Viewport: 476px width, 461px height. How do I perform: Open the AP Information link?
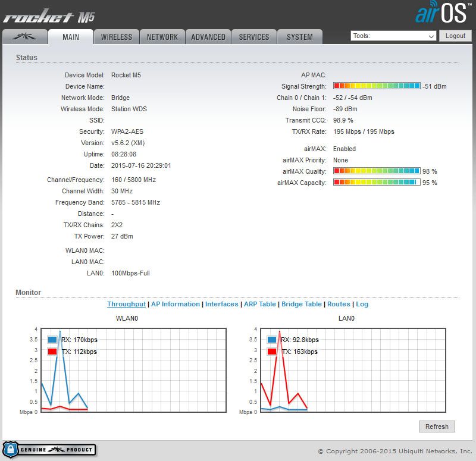[x=176, y=304]
